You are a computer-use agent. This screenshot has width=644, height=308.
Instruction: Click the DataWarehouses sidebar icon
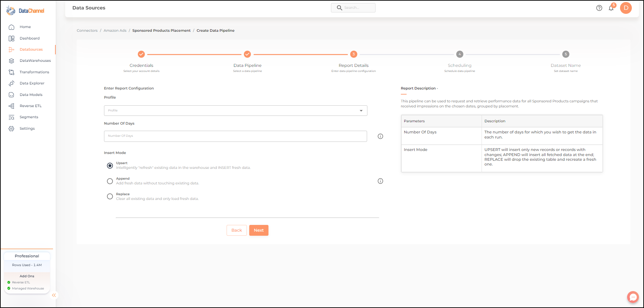point(11,61)
